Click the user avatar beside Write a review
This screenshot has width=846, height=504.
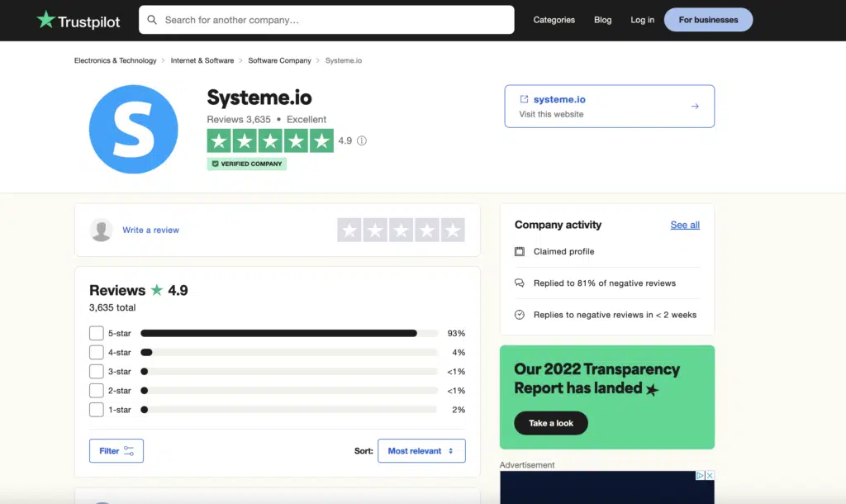pyautogui.click(x=102, y=230)
